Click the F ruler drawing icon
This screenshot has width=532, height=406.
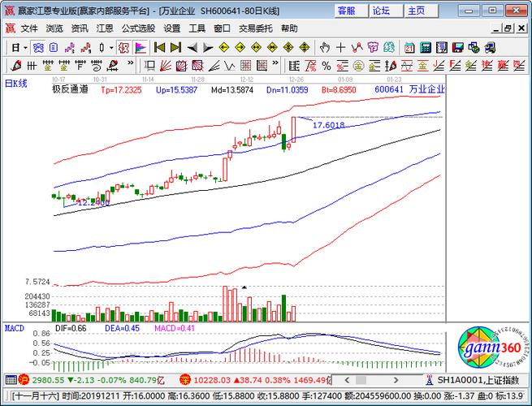pos(80,66)
